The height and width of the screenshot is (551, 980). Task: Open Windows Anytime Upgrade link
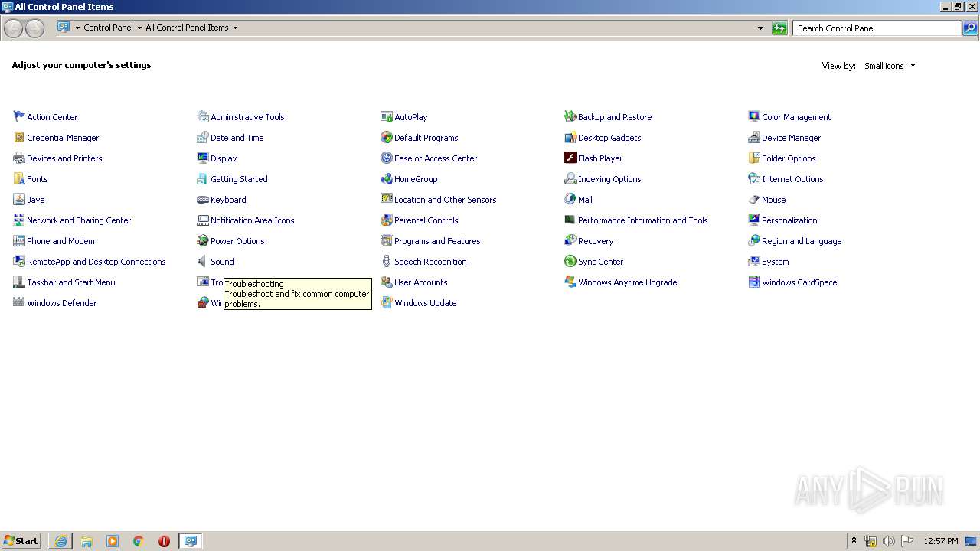(627, 282)
